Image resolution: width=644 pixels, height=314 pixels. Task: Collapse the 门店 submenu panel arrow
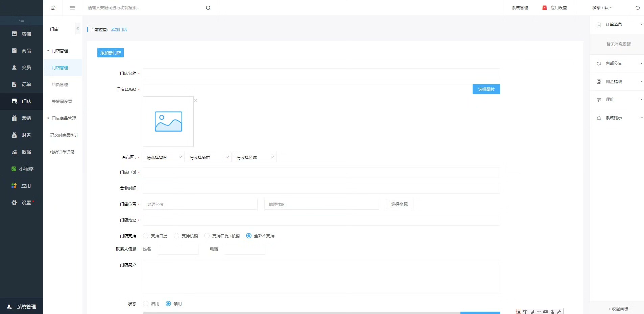[x=78, y=29]
